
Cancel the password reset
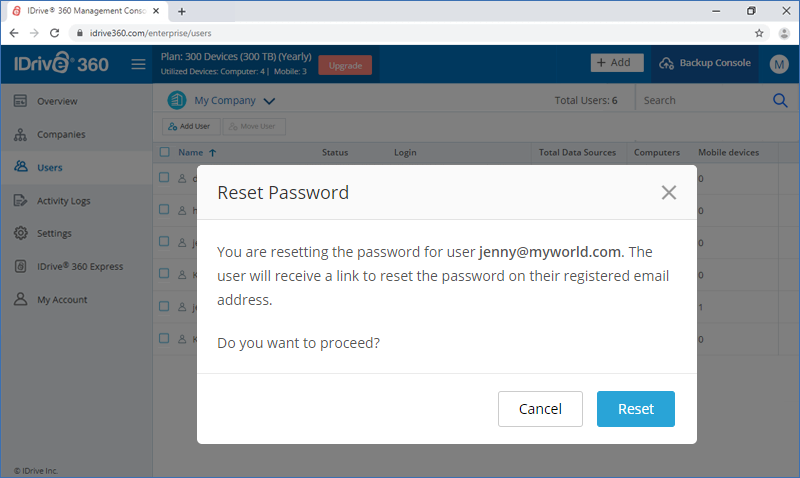pyautogui.click(x=540, y=409)
